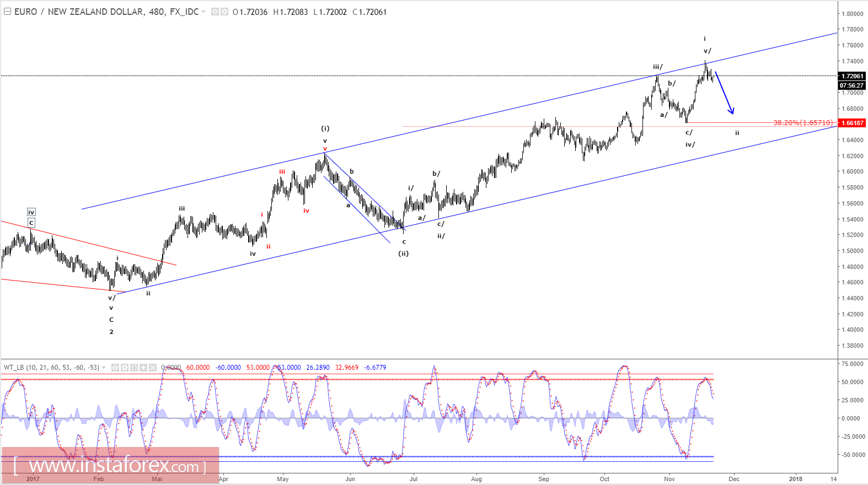Click the 2018 time axis label
868x485 pixels.
click(x=796, y=479)
